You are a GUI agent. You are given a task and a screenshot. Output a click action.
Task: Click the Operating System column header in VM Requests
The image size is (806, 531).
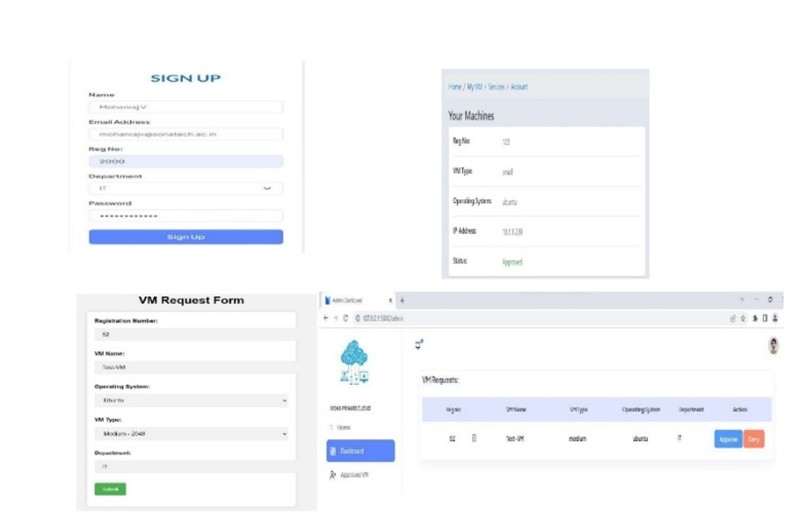[x=640, y=410]
